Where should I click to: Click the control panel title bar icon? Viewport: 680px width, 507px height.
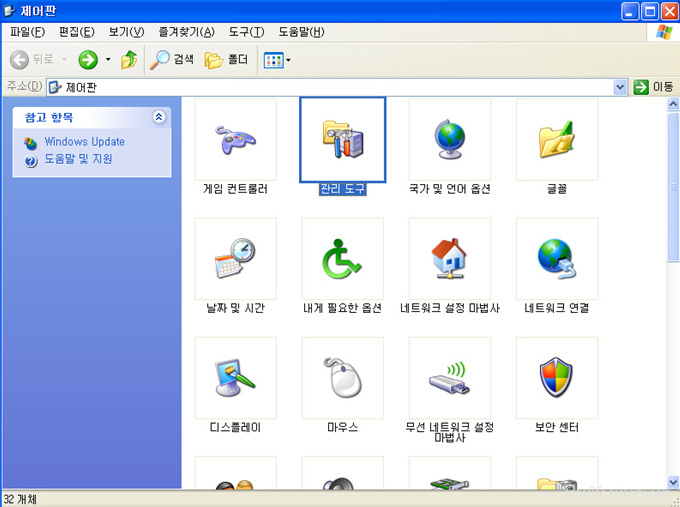tap(10, 10)
